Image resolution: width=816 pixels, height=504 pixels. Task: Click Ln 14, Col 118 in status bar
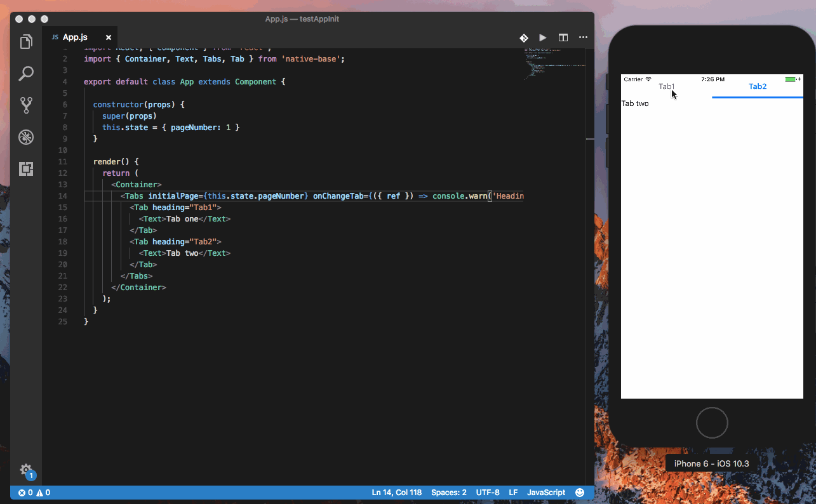(396, 493)
